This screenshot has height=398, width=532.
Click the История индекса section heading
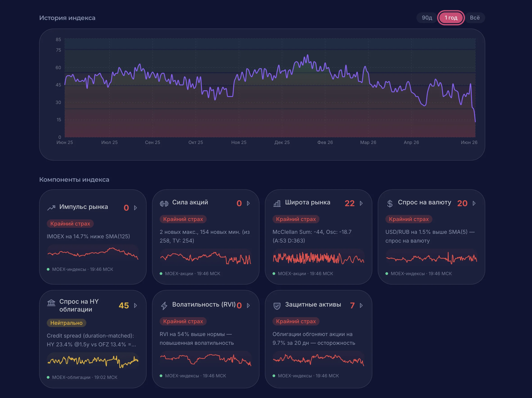pos(67,18)
